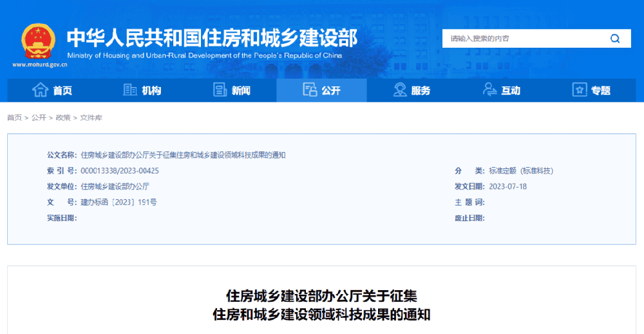
Task: Click the building icon beside 机构
Action: pos(130,90)
